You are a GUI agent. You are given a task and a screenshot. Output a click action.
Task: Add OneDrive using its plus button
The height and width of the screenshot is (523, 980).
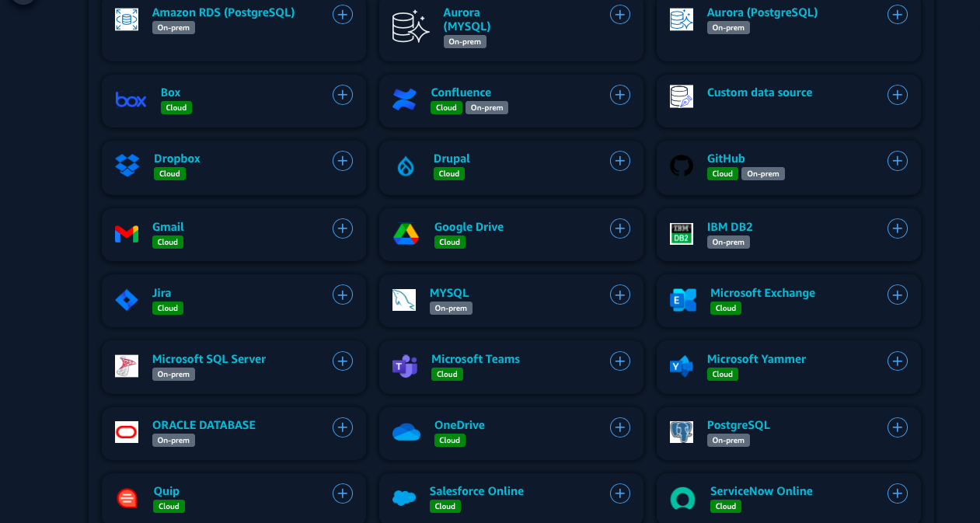pyautogui.click(x=620, y=427)
